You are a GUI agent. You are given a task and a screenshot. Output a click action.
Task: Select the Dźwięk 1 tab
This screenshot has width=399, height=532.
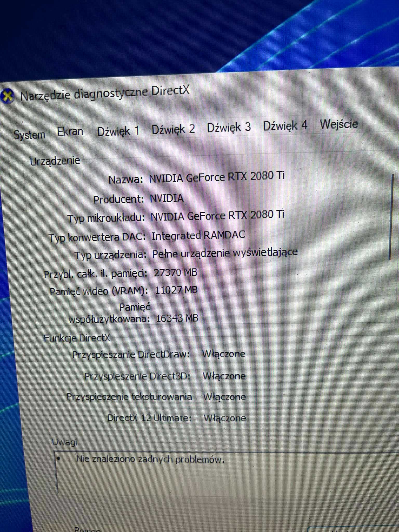[x=118, y=131]
